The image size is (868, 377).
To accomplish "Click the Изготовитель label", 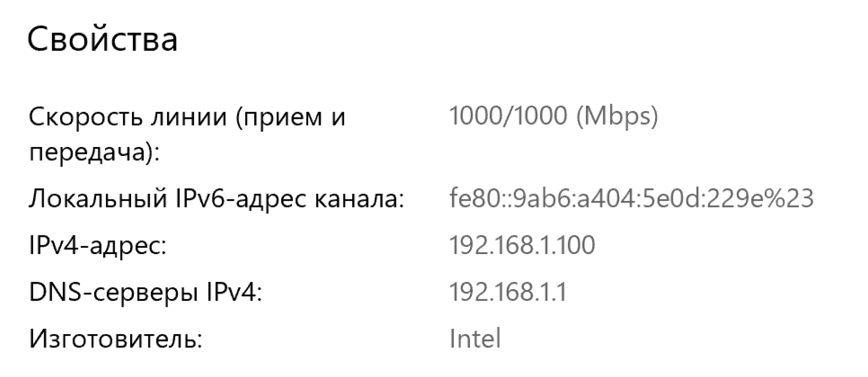I will pyautogui.click(x=116, y=339).
